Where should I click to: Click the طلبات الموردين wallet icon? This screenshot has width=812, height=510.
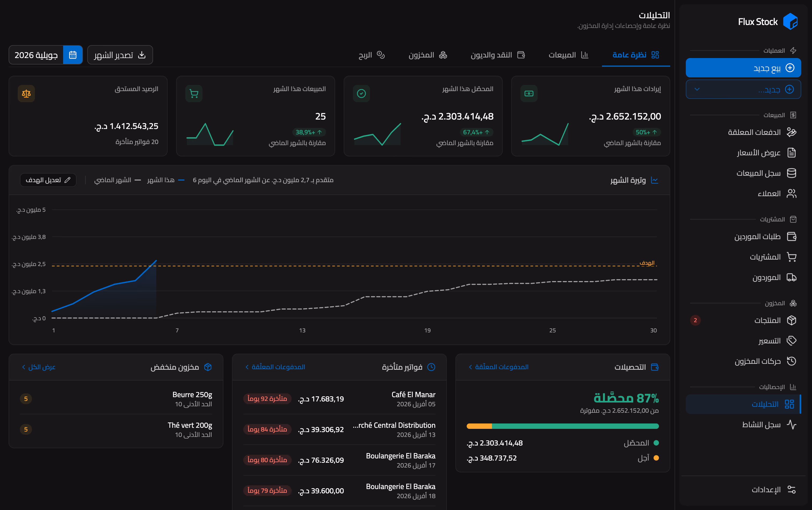click(x=791, y=236)
